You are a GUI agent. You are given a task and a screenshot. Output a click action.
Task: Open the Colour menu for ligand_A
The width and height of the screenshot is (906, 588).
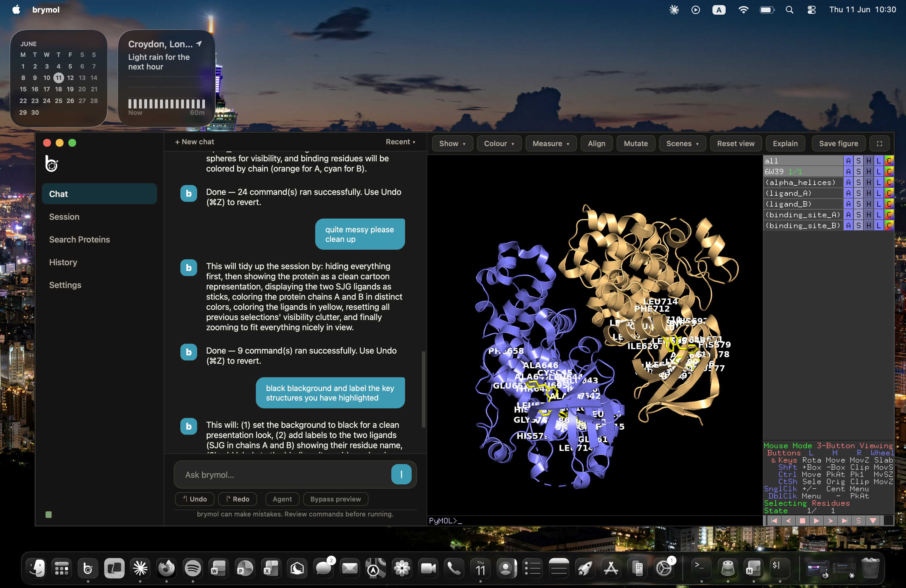(889, 193)
